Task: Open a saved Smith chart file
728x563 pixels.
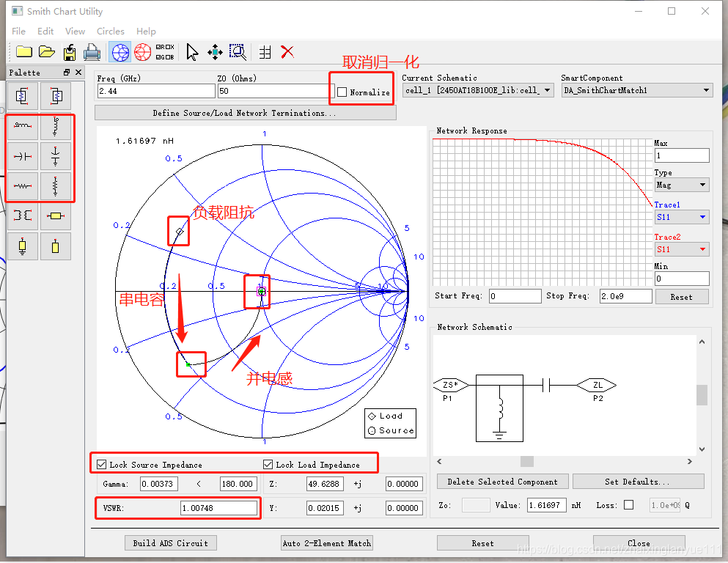Action: click(x=46, y=51)
